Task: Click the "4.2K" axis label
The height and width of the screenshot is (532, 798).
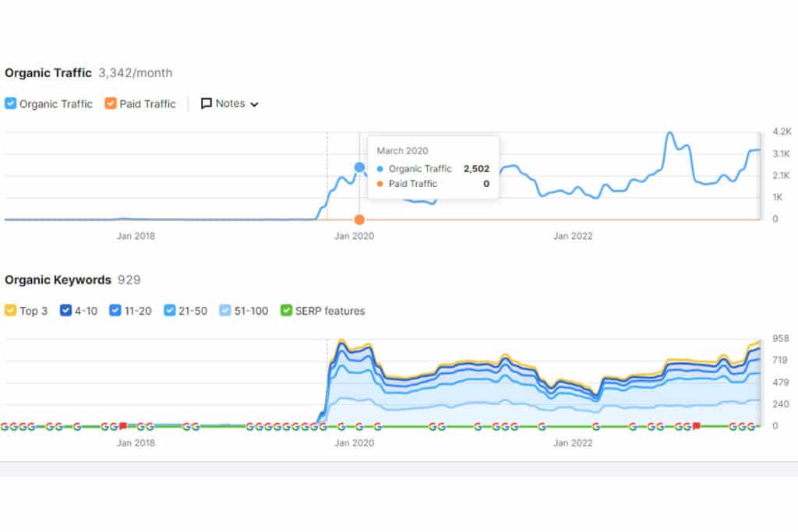Action: coord(782,131)
